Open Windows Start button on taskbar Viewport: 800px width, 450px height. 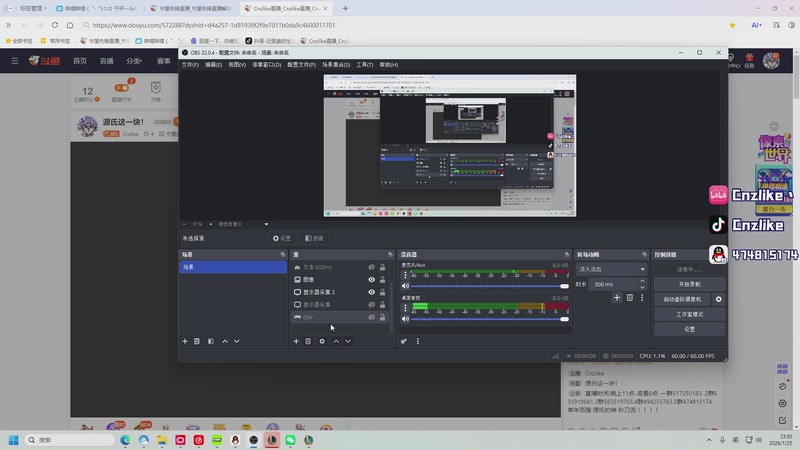[14, 440]
